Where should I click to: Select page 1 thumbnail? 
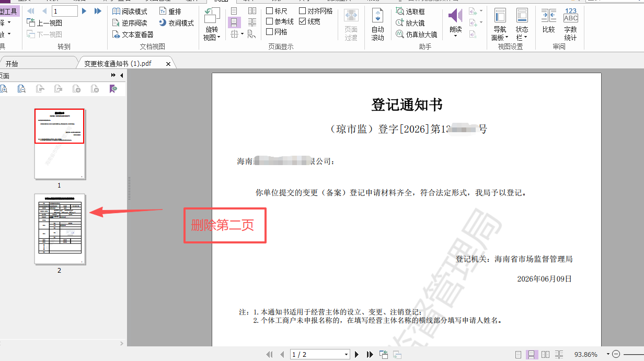pyautogui.click(x=59, y=144)
